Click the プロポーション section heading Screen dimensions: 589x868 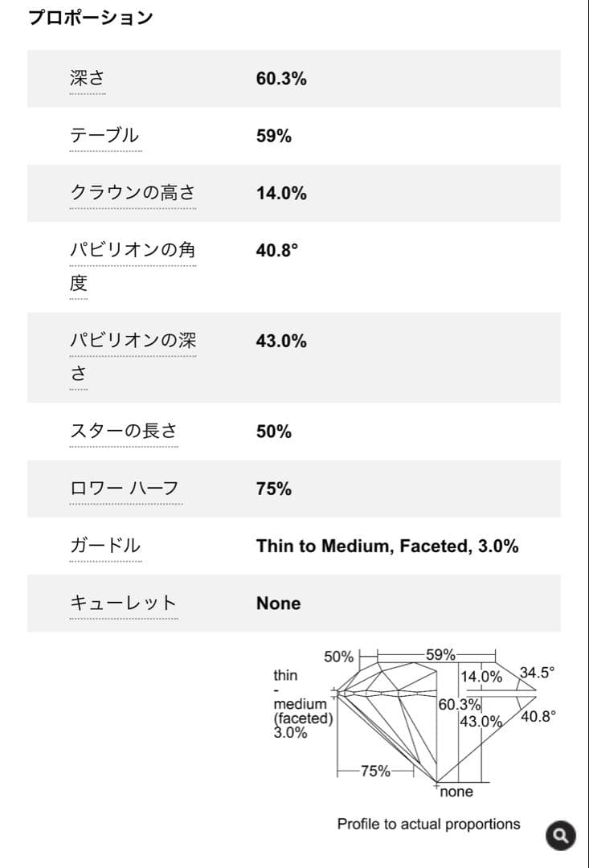[90, 18]
